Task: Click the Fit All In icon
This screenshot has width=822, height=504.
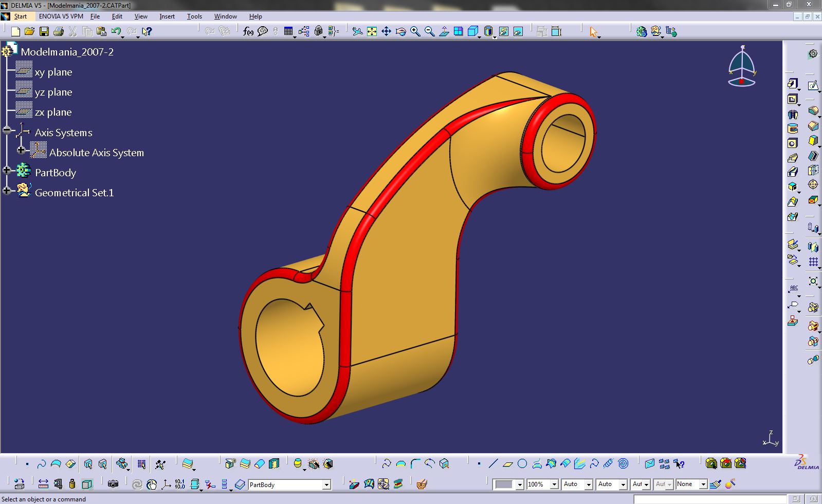Action: point(372,32)
